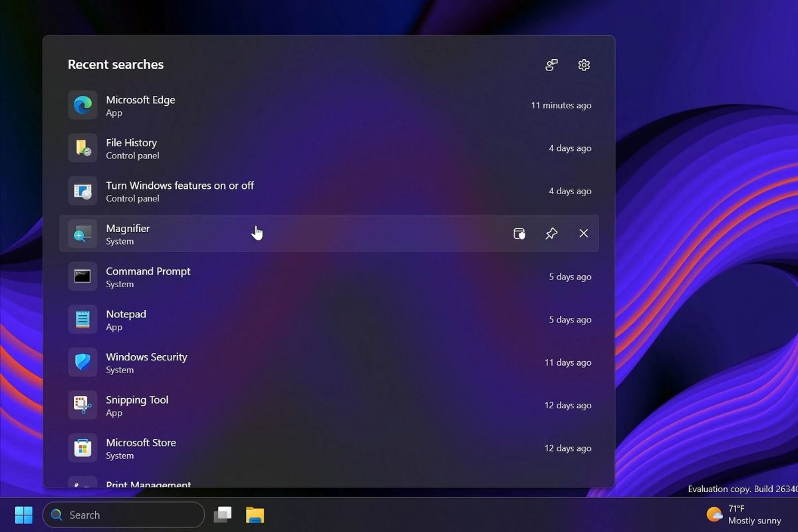The height and width of the screenshot is (532, 798).
Task: Select the "Notepad" result text
Action: coord(126,314)
